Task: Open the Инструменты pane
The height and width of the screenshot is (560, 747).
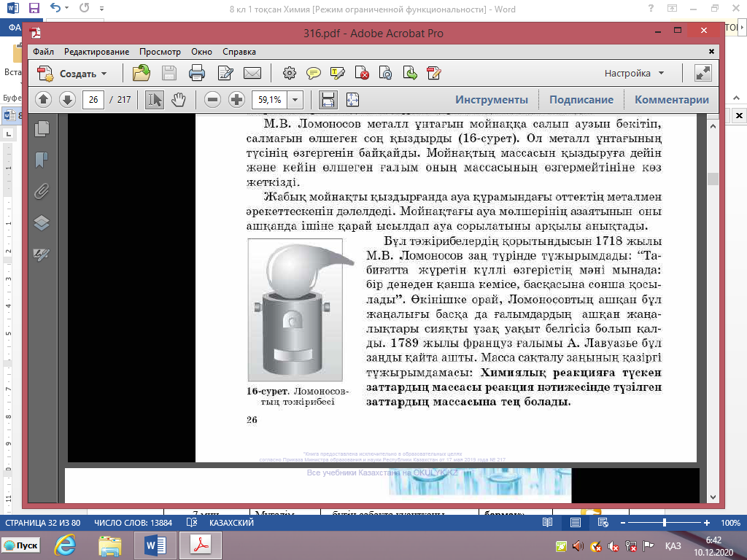Action: coord(491,100)
